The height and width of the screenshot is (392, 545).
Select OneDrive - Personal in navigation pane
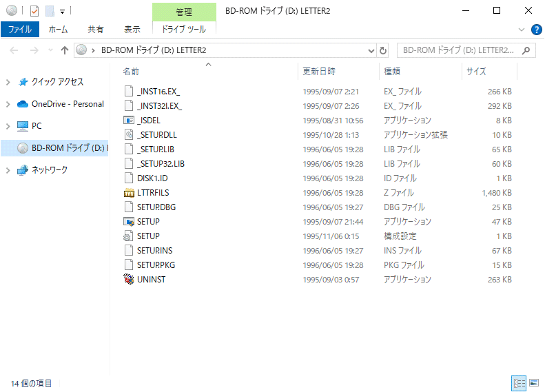pyautogui.click(x=68, y=104)
